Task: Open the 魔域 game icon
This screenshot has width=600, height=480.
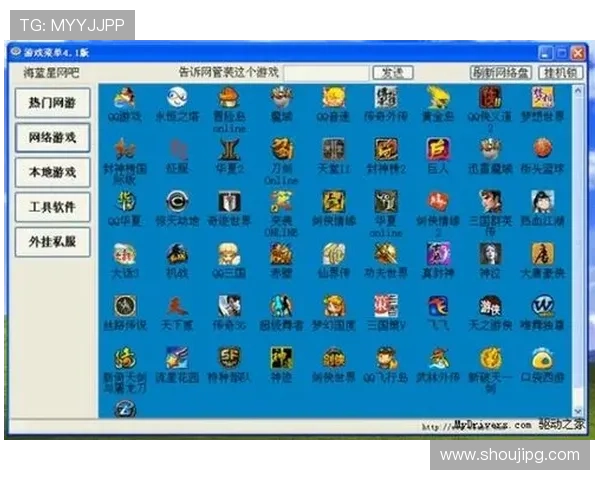Action: [x=281, y=98]
